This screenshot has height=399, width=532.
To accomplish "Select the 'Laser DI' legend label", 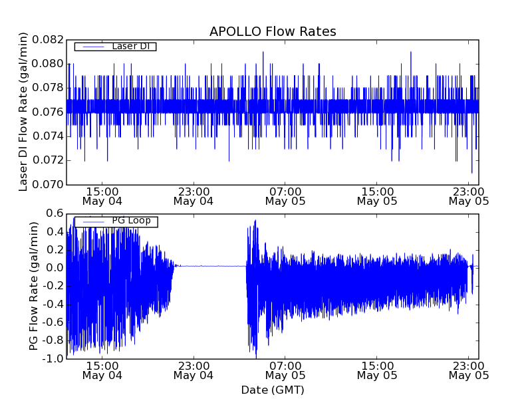I will (x=130, y=47).
